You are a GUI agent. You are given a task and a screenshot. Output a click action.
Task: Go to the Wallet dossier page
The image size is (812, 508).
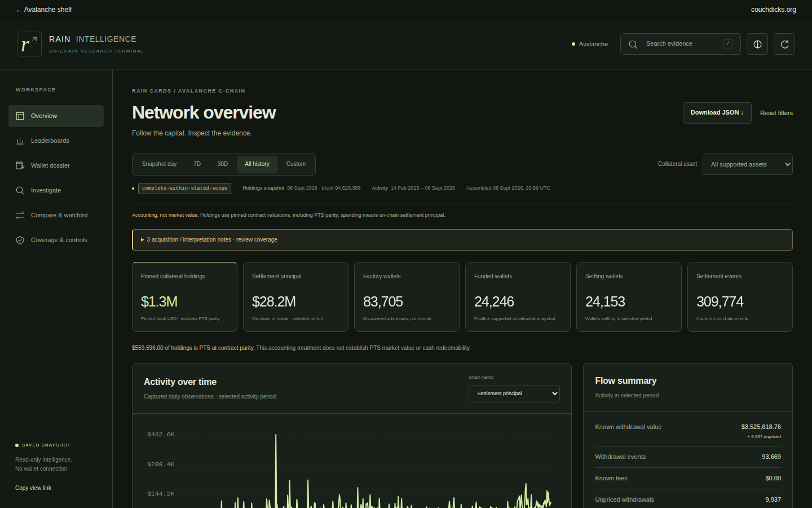[x=56, y=165]
